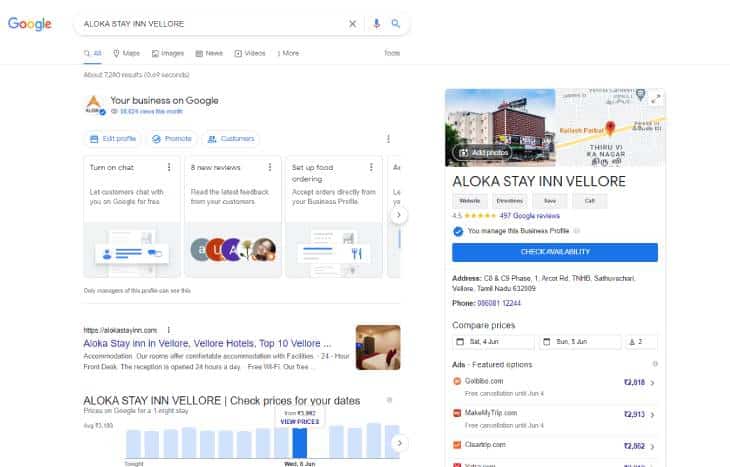Switch to the All results tab

tap(93, 53)
